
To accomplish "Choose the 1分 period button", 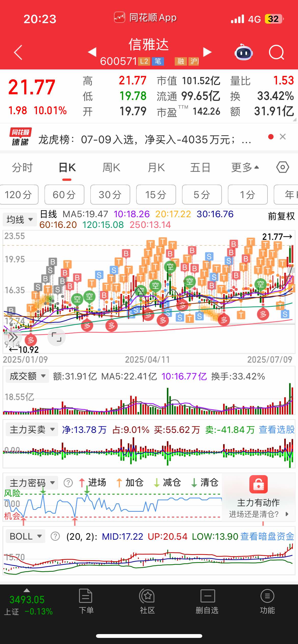I will (x=248, y=195).
